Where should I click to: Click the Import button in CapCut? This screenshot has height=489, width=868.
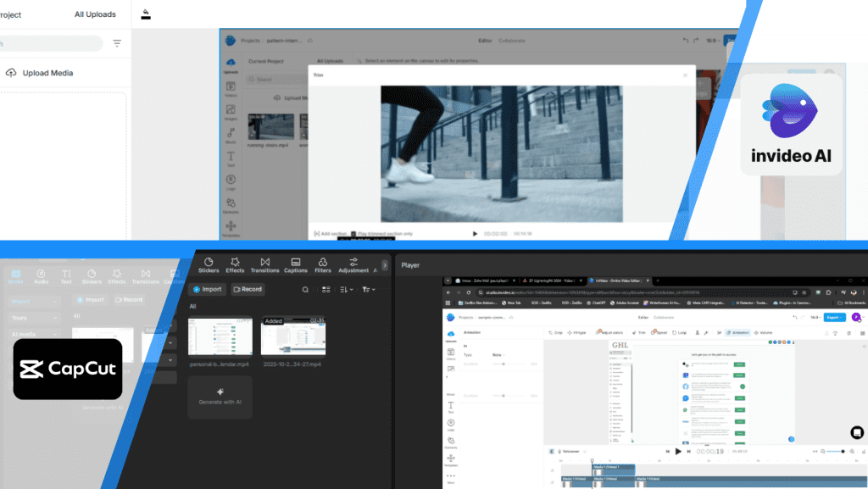[x=207, y=289]
